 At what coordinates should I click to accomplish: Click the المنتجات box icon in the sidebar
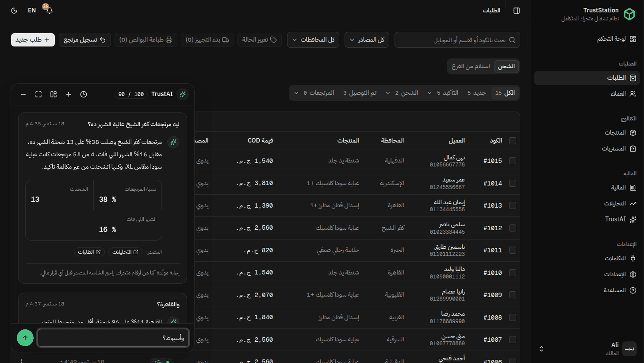tap(633, 133)
